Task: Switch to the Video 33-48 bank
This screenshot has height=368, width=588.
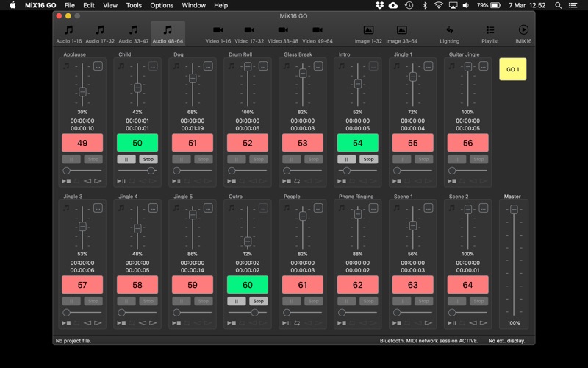Action: click(x=283, y=34)
